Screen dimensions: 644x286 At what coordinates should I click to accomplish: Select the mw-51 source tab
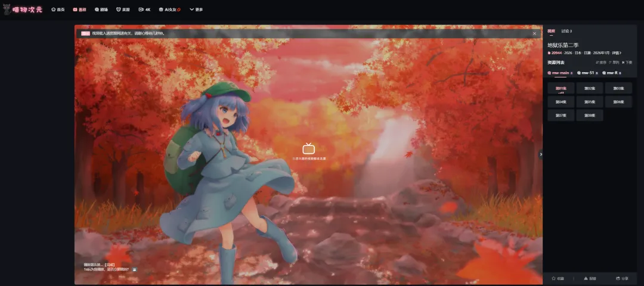tap(586, 73)
